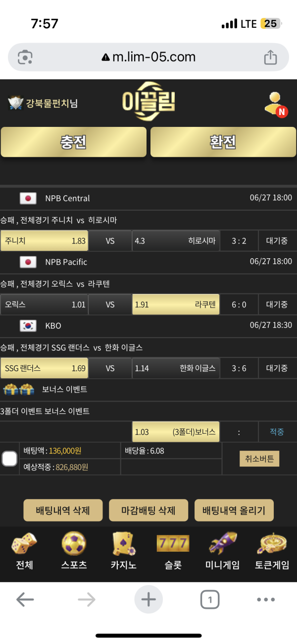The width and height of the screenshot is (297, 644).
Task: Open the browser three-dot more menu
Action: 266,600
